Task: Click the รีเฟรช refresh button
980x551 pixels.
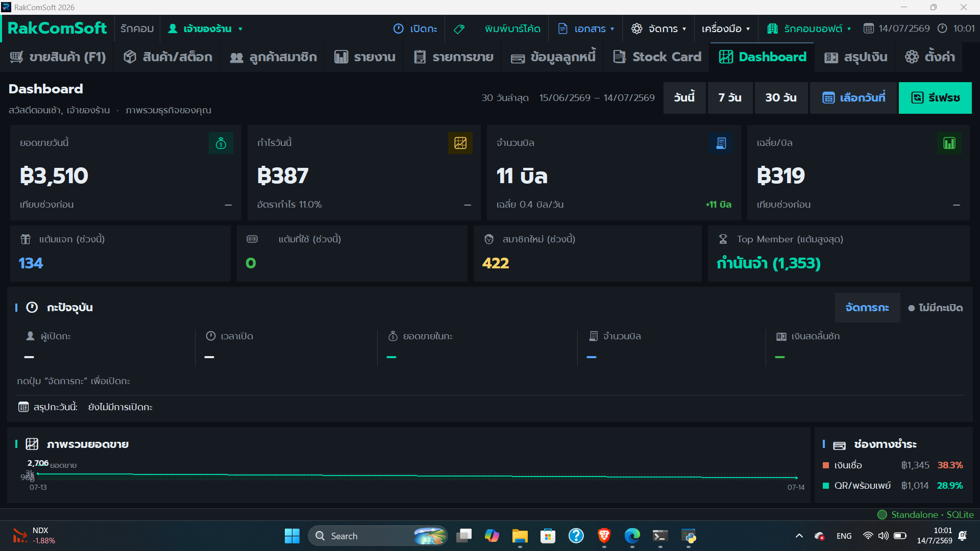Action: [935, 97]
